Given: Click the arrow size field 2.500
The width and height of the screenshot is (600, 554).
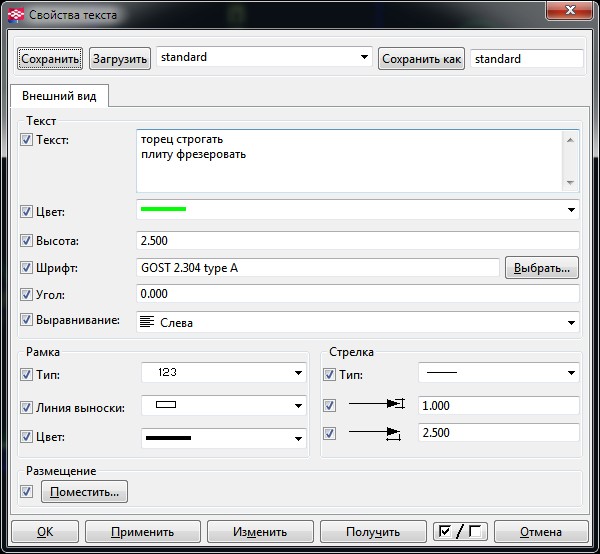Looking at the screenshot, I should pyautogui.click(x=499, y=432).
